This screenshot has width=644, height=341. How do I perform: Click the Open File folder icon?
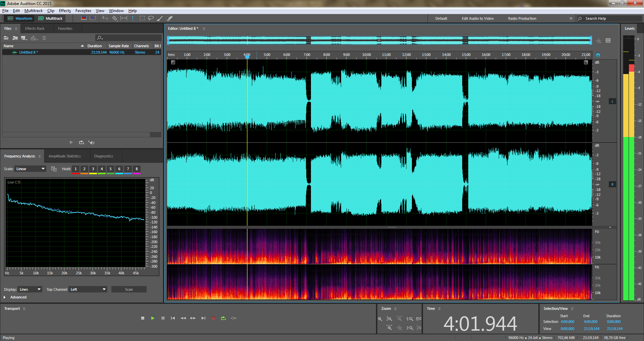[x=6, y=38]
